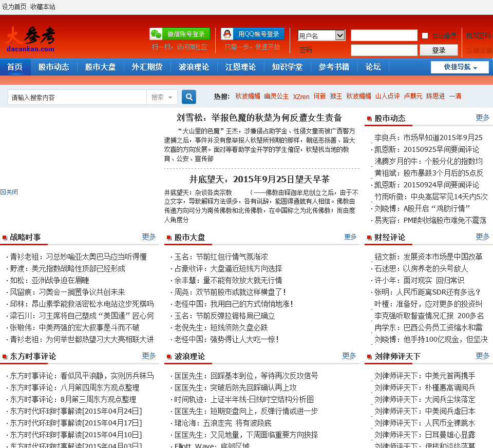Screen dimensions: 493x448
Task: Open the 外汇期货 nav tab
Action: click(x=147, y=67)
